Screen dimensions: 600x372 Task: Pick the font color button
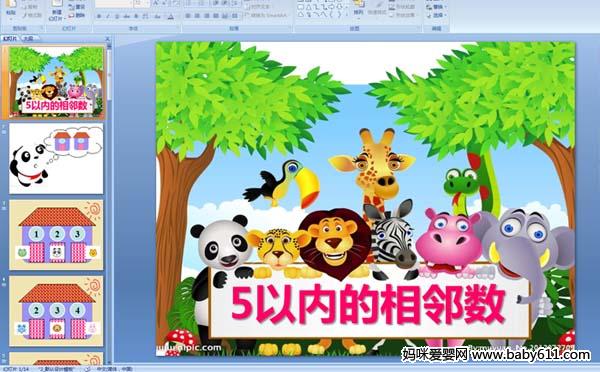[x=171, y=16]
